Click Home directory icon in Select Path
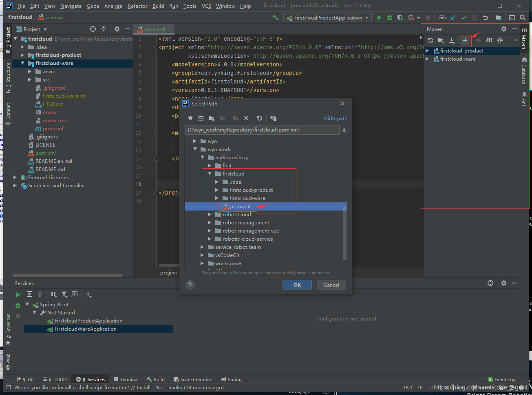Screen dimensions: 532x395 pyautogui.click(x=190, y=118)
